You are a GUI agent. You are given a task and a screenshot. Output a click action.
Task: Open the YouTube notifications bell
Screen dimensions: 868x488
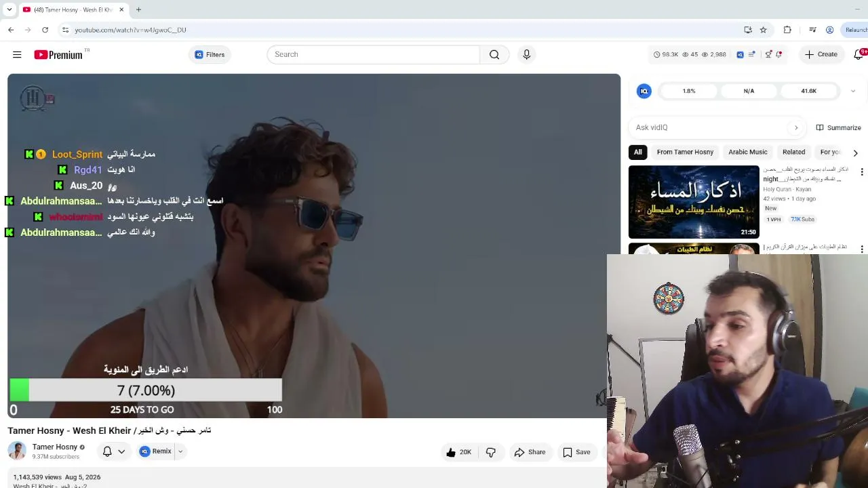859,54
